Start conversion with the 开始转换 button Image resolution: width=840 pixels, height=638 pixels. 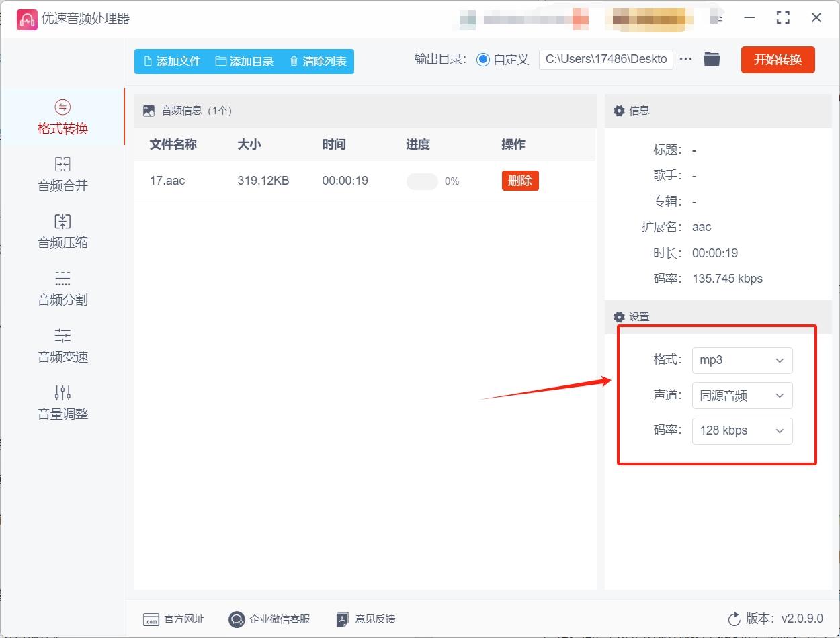pos(778,59)
